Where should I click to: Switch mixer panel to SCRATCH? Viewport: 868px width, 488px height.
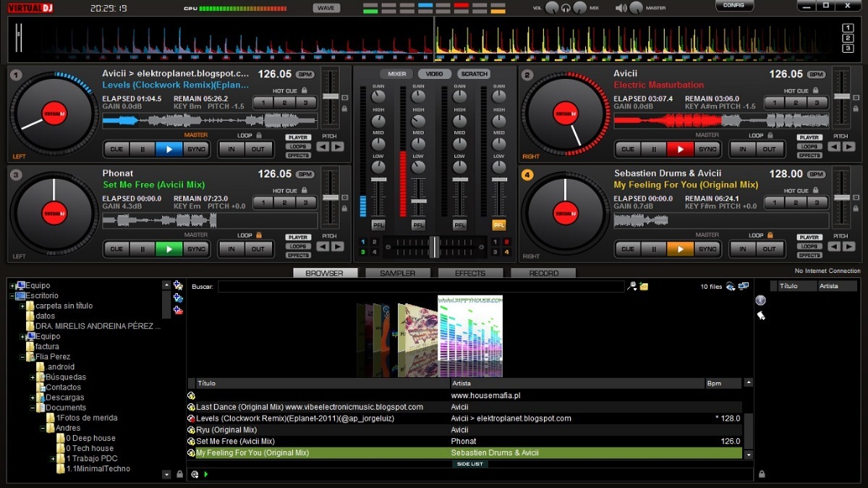pyautogui.click(x=474, y=74)
